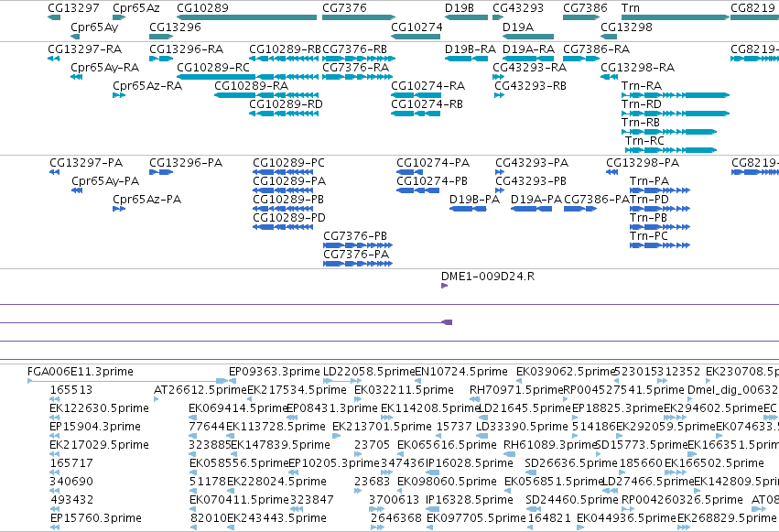The width and height of the screenshot is (779, 532).
Task: Click EST EP15904.3prime label
Action: tap(95, 428)
